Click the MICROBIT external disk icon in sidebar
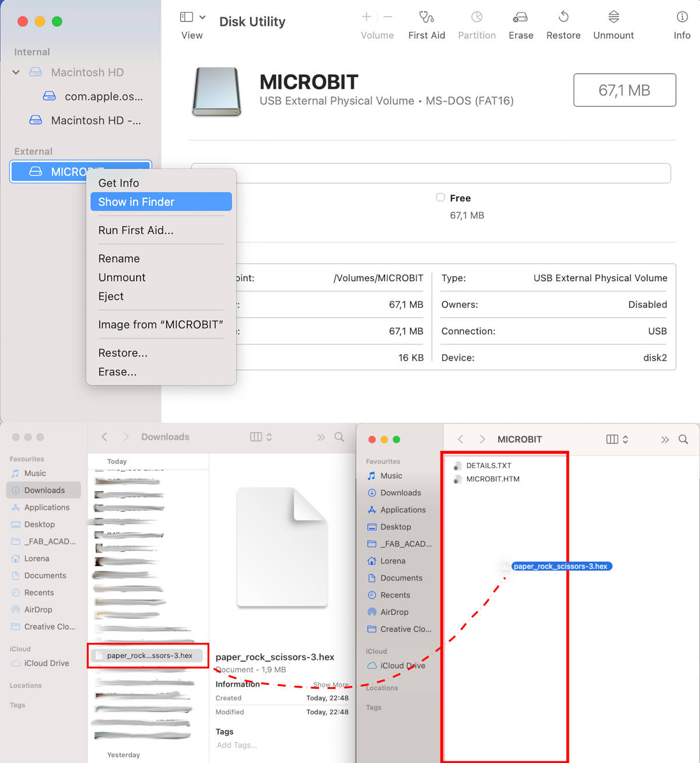Image resolution: width=700 pixels, height=763 pixels. click(x=36, y=171)
